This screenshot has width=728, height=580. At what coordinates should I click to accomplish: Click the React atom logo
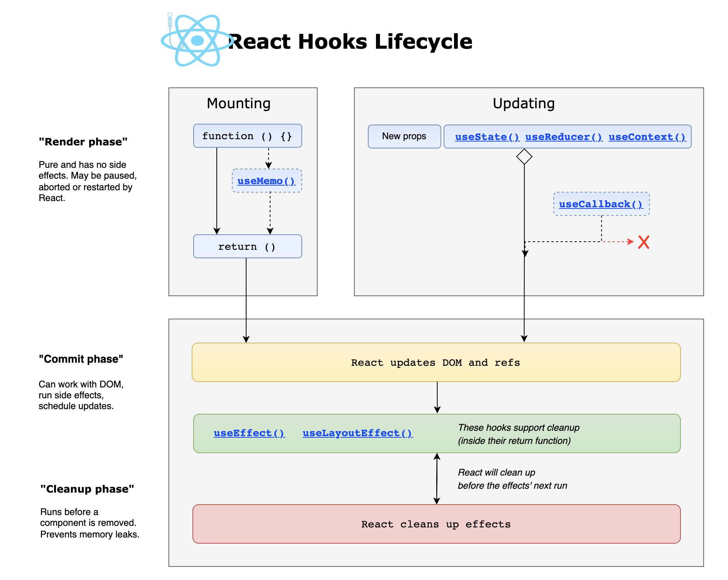(197, 40)
